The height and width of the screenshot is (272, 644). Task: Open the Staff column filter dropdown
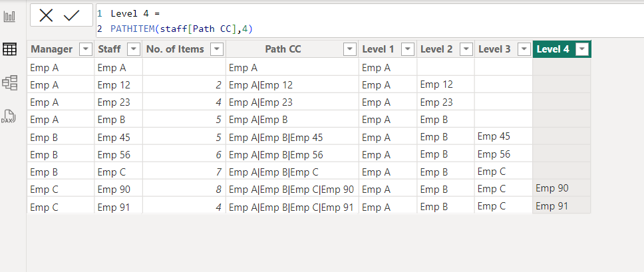(x=134, y=49)
